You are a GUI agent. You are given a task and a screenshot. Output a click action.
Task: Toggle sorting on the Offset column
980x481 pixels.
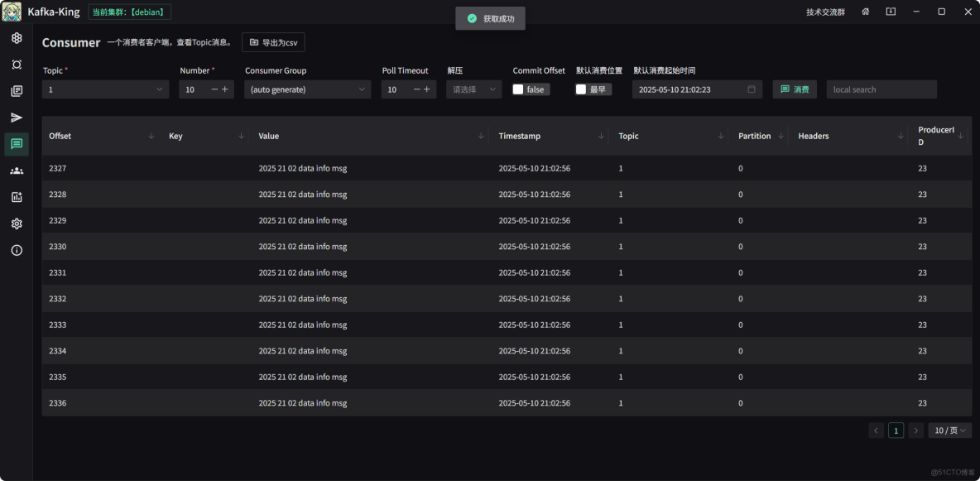[151, 136]
